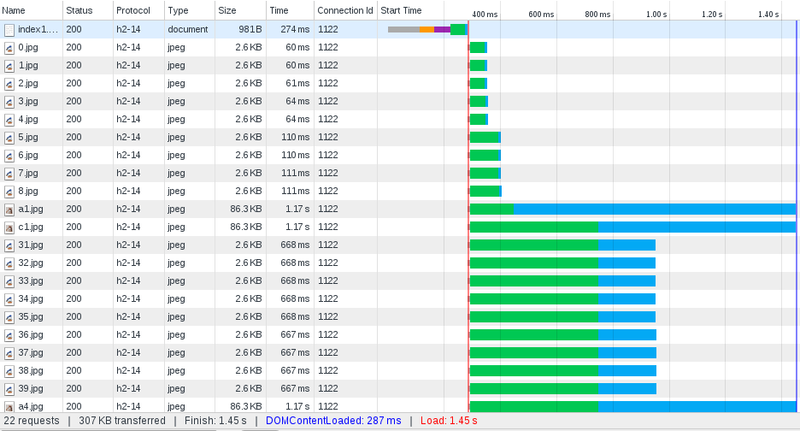The image size is (800, 431).
Task: Click the 35.jpg waterfall timing bar
Action: tap(562, 317)
